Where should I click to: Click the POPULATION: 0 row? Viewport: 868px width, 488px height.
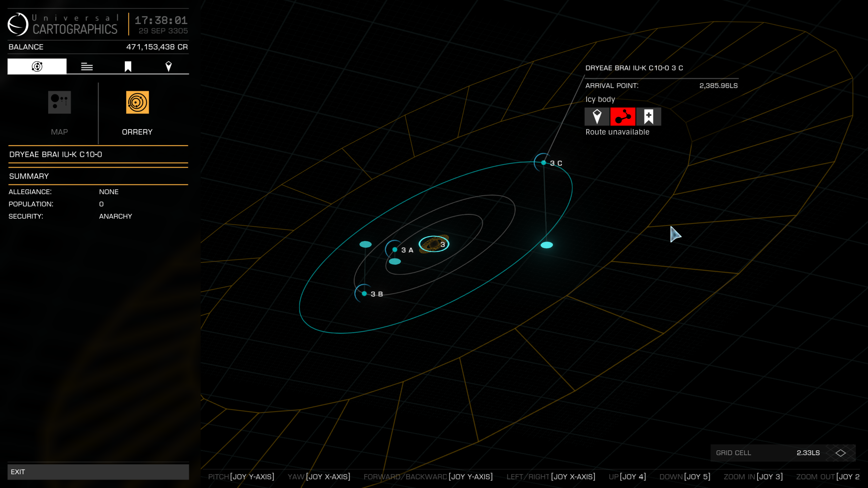click(56, 204)
